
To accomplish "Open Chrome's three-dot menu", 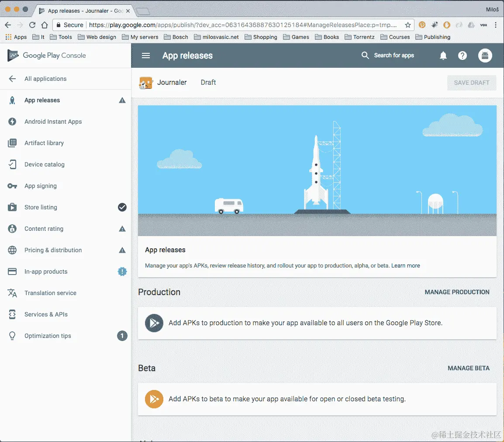I will point(496,25).
